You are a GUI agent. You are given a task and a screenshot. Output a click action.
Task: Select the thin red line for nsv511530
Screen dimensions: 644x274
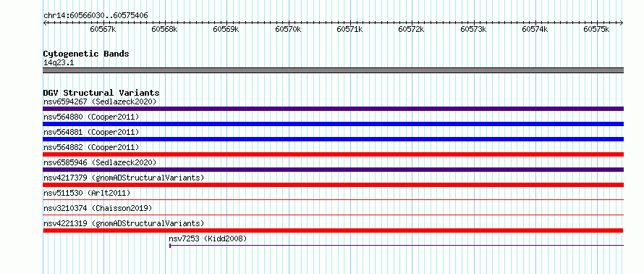333,199
